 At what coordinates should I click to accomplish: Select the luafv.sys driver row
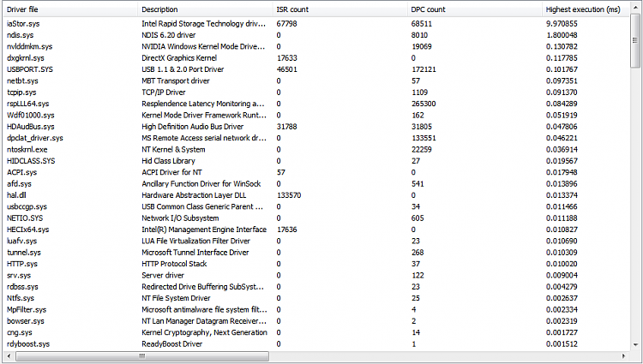click(316, 242)
